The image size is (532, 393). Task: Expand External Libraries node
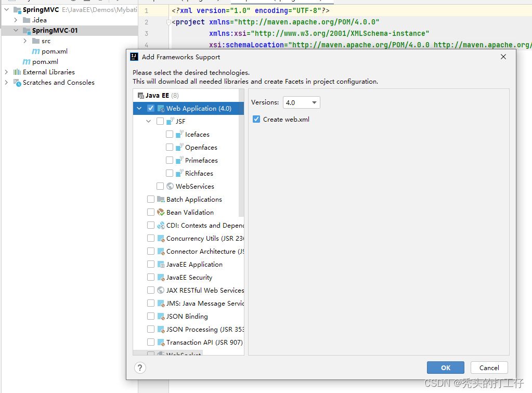point(6,72)
